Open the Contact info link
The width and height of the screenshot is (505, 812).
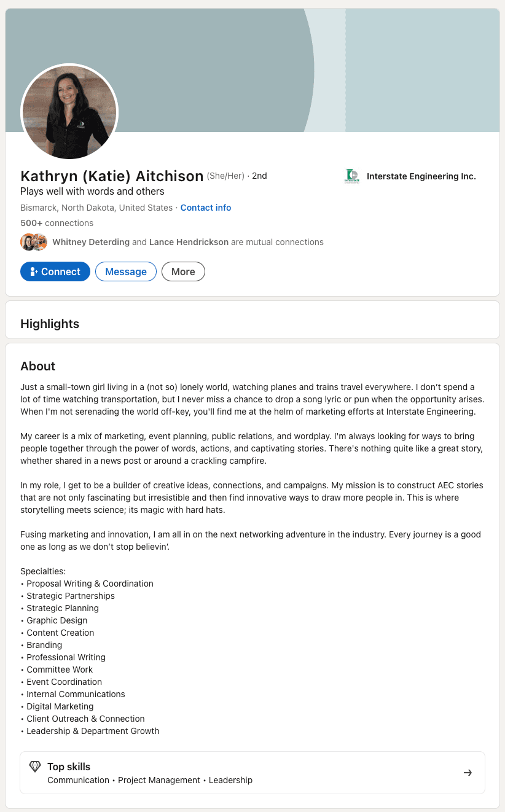(206, 208)
